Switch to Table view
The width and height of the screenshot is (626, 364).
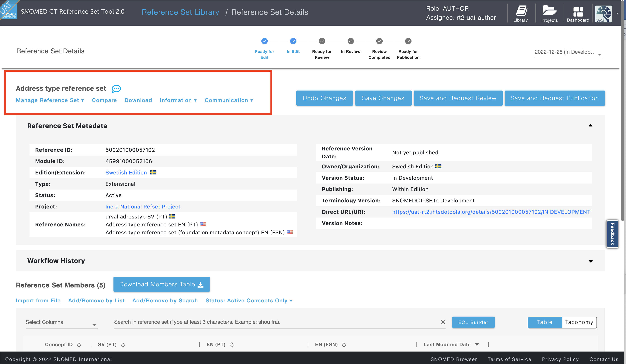point(544,322)
